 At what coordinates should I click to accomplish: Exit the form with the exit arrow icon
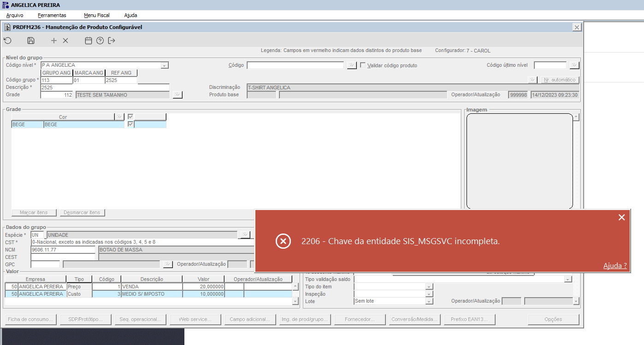click(x=112, y=41)
